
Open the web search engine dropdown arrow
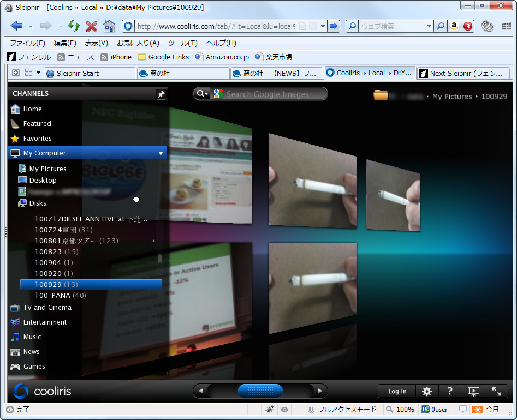[429, 26]
